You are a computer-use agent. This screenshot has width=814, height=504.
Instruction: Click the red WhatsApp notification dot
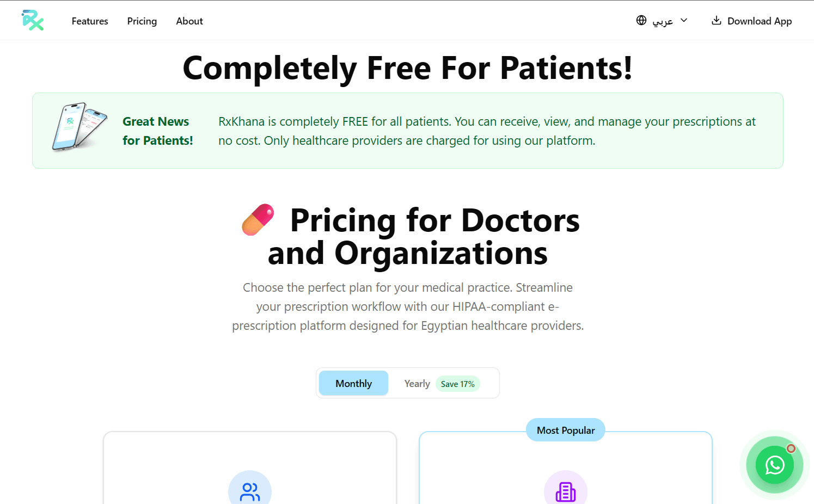pyautogui.click(x=791, y=448)
